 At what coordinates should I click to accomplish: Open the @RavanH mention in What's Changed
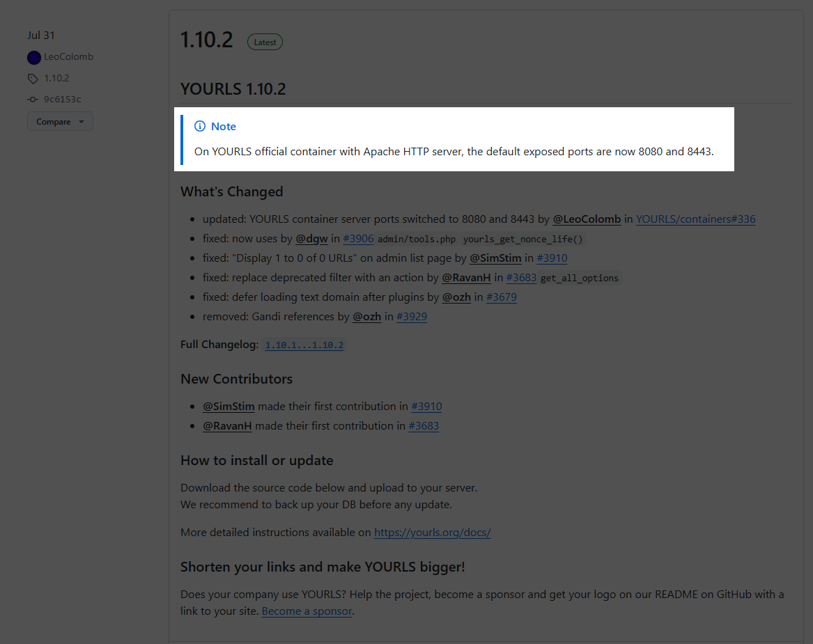pos(466,278)
